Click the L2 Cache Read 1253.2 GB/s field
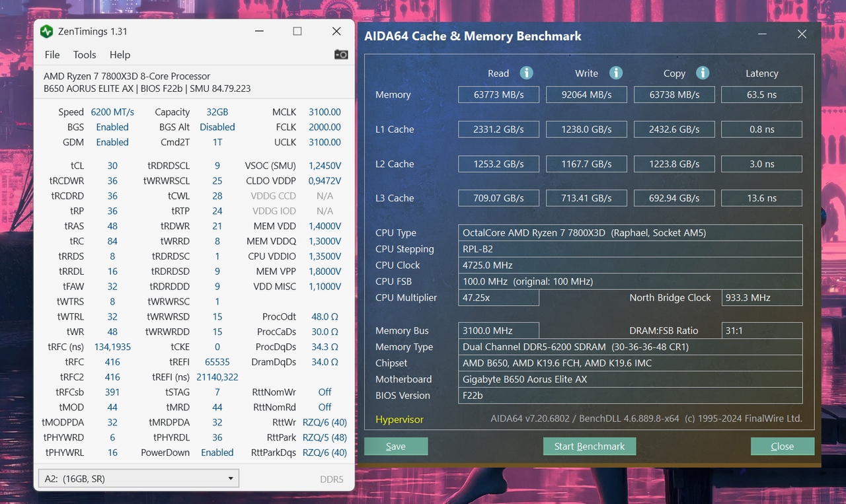This screenshot has height=504, width=846. tap(498, 164)
